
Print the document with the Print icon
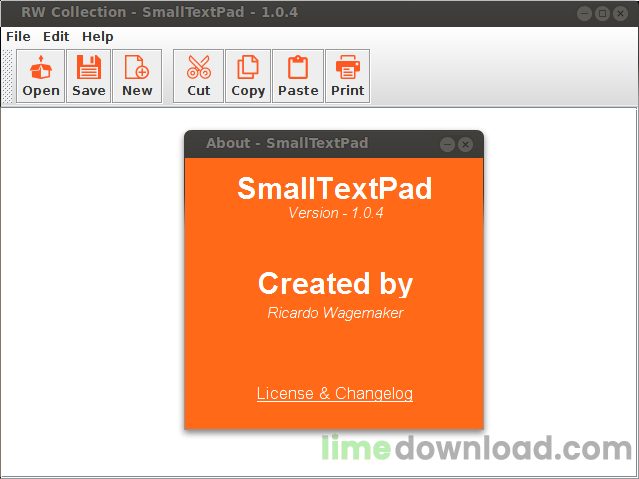348,76
